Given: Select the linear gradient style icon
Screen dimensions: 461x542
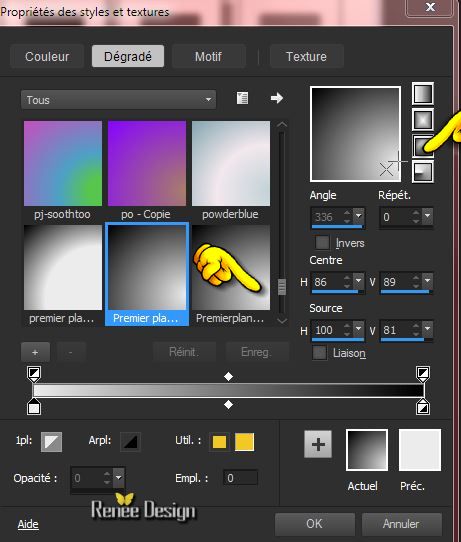Looking at the screenshot, I should pyautogui.click(x=423, y=93).
